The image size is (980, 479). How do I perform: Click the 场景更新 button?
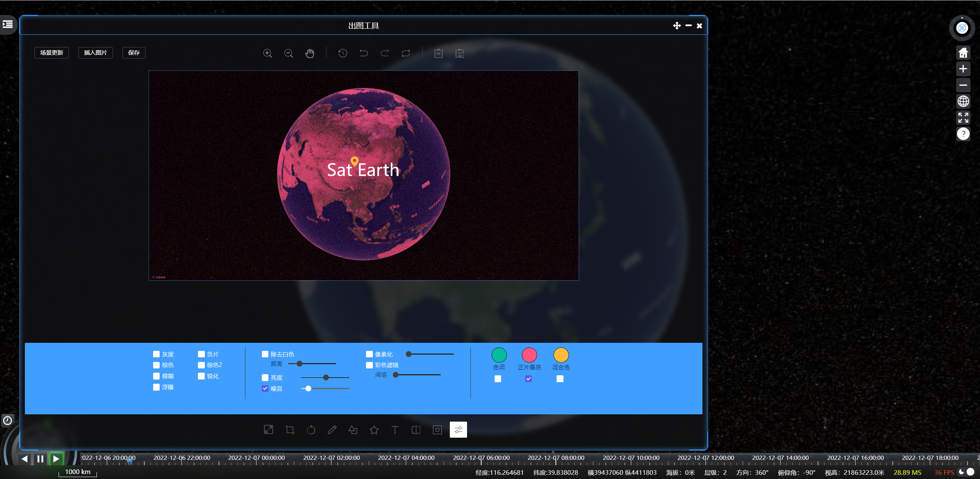(52, 53)
